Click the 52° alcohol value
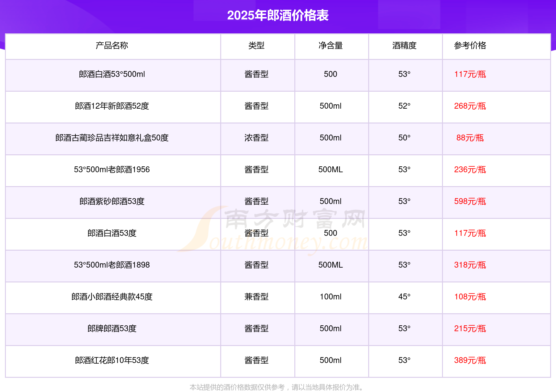The height and width of the screenshot is (392, 556). [404, 106]
